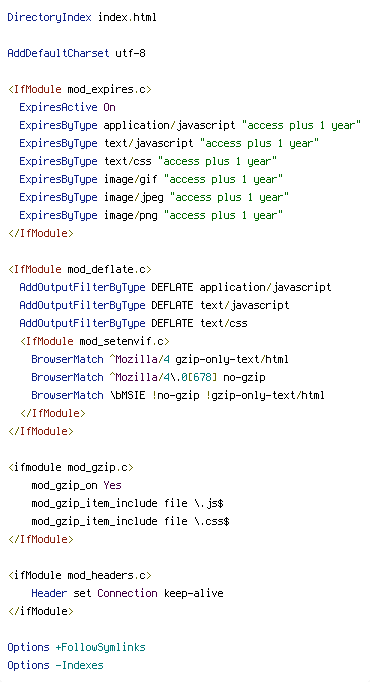Click the ExpiresByType image/jpeg line
The height and width of the screenshot is (682, 370).
[x=154, y=197]
